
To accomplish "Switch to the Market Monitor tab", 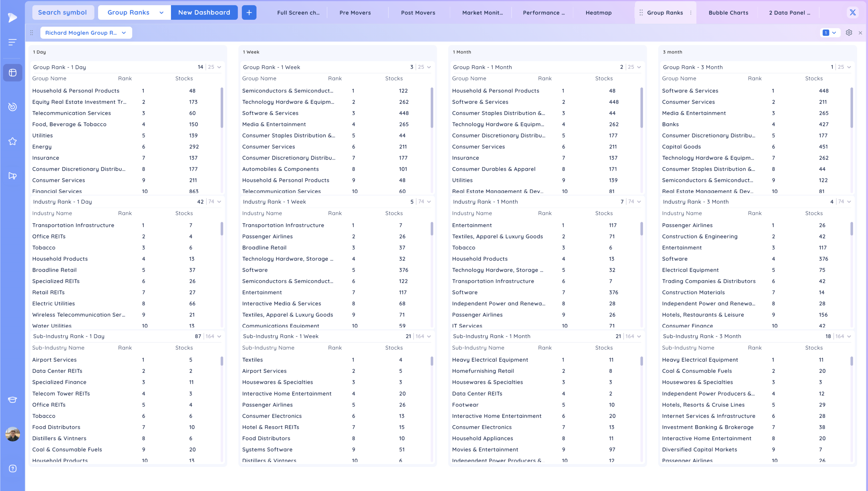I will [482, 13].
